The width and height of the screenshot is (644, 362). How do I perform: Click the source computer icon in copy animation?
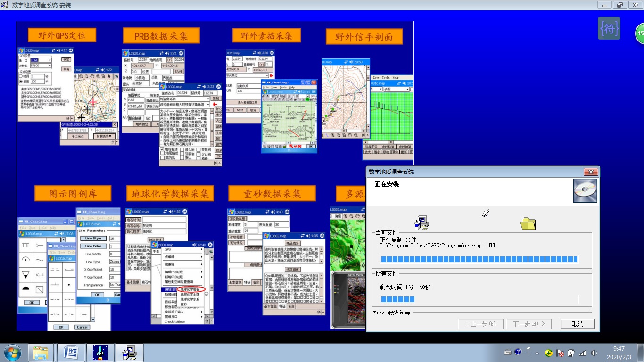click(421, 223)
